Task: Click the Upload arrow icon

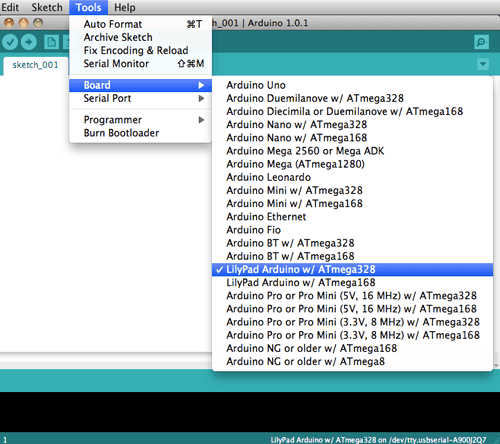Action: tap(29, 42)
